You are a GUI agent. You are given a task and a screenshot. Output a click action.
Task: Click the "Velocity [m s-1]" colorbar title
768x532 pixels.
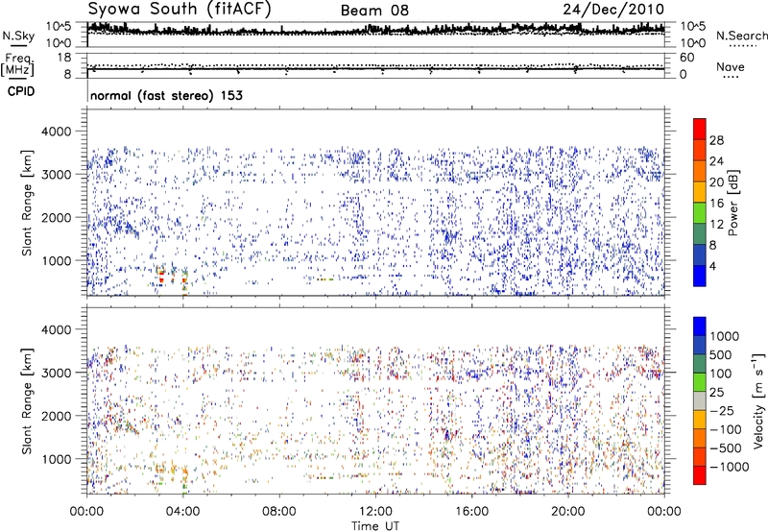coord(758,400)
